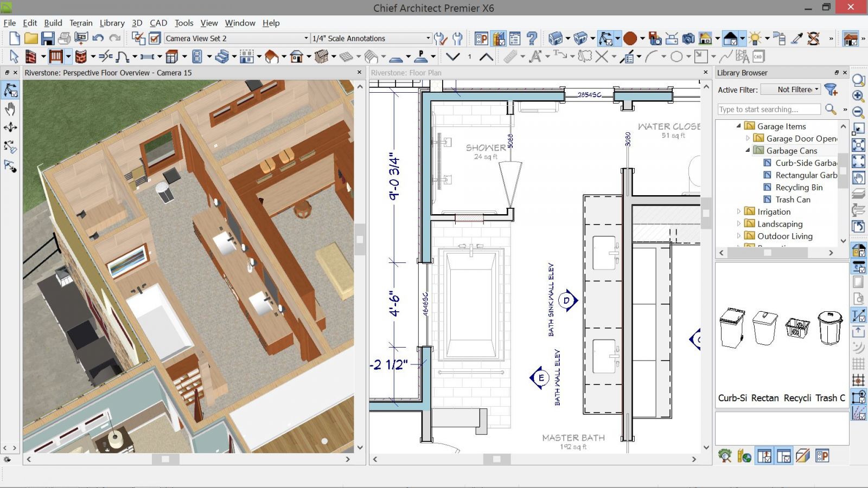Toggle the red circle render toolbar button
This screenshot has width=868, height=488.
tap(630, 38)
